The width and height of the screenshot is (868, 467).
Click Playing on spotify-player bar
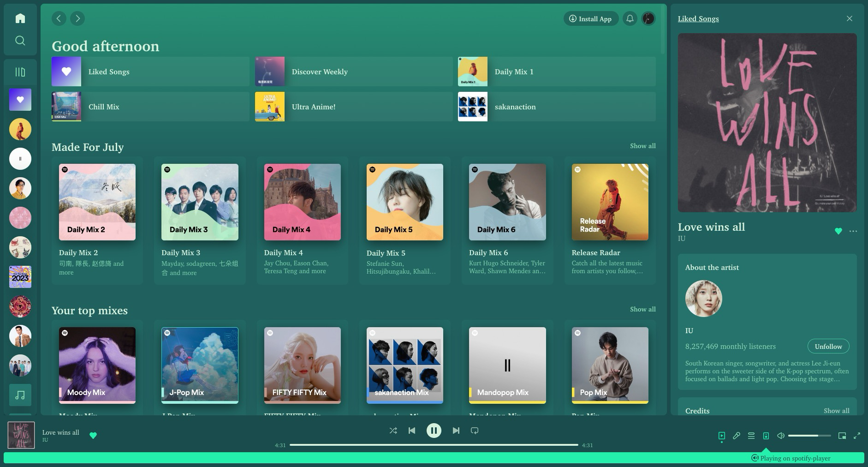point(434,458)
